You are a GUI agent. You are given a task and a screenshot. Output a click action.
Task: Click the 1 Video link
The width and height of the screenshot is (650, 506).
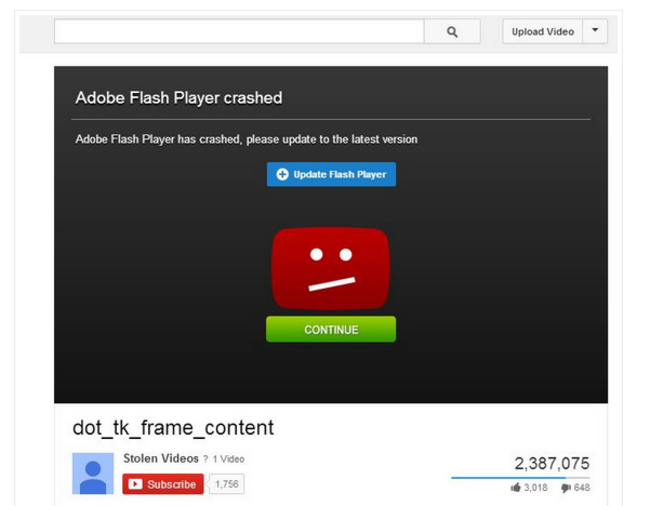click(228, 459)
